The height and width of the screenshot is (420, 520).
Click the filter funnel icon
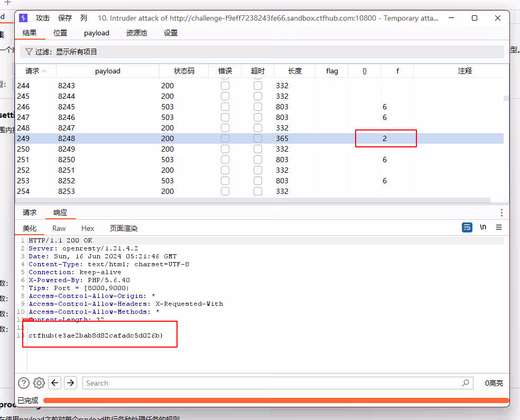(x=29, y=52)
